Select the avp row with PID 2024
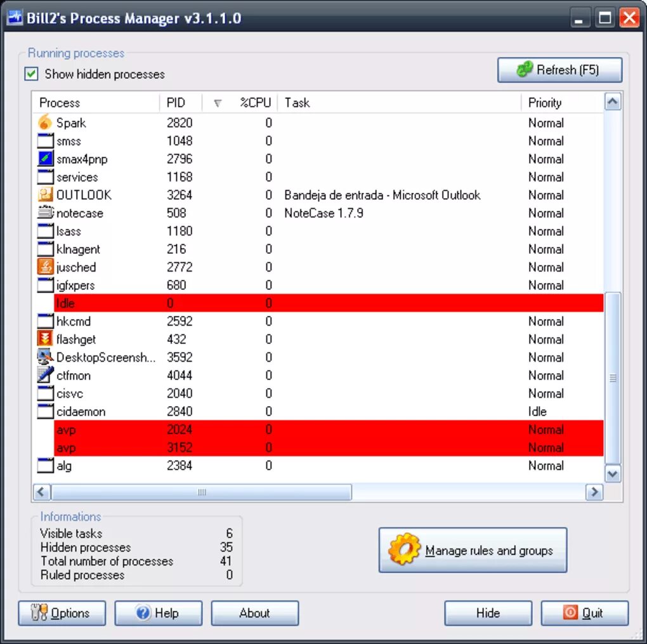This screenshot has width=647, height=644. click(329, 430)
